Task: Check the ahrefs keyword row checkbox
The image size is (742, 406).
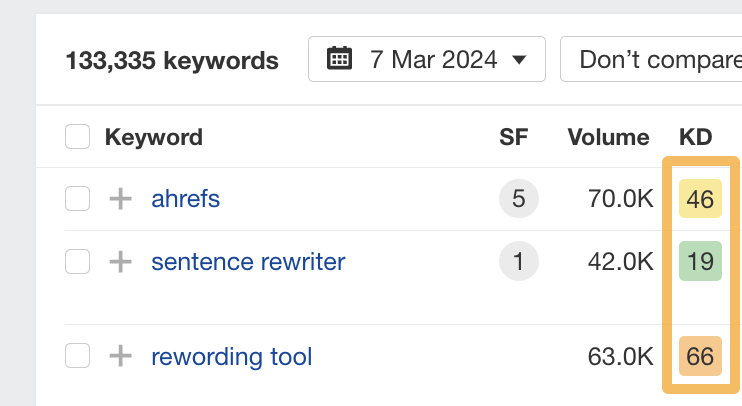Action: pos(77,199)
